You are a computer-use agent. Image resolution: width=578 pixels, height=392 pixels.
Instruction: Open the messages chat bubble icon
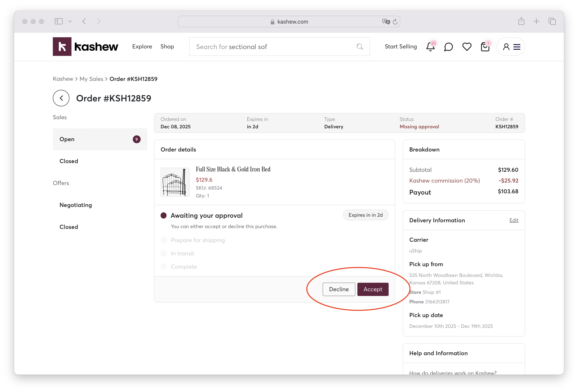tap(448, 47)
